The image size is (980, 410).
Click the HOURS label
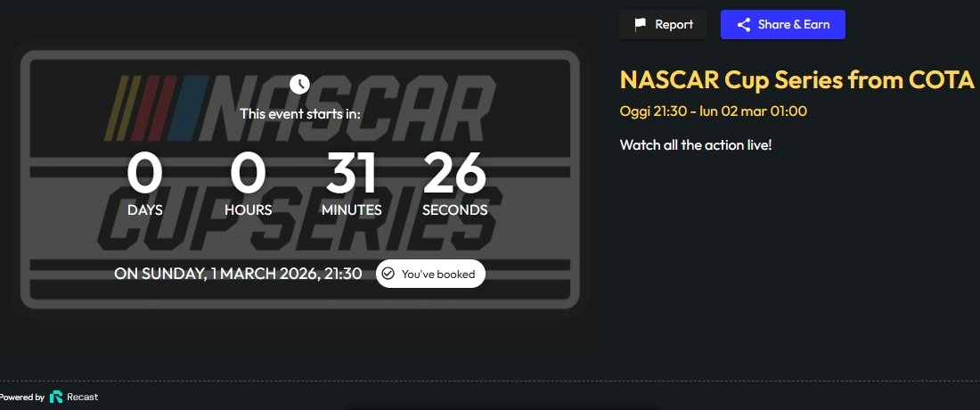coord(249,210)
